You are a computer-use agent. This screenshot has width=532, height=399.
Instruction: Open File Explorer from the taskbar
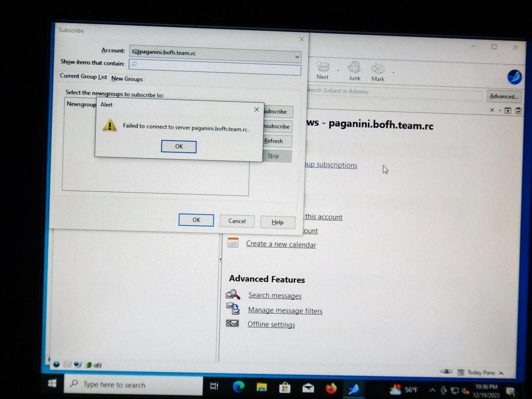click(x=262, y=388)
